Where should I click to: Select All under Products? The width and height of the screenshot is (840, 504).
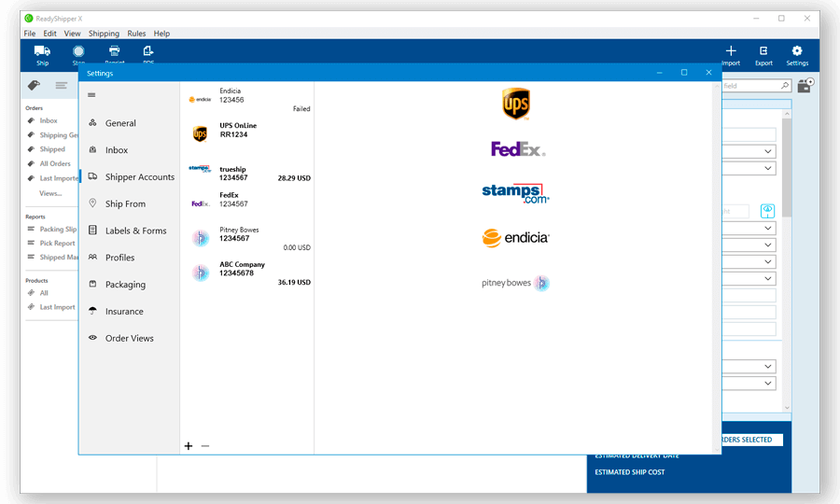coord(43,293)
